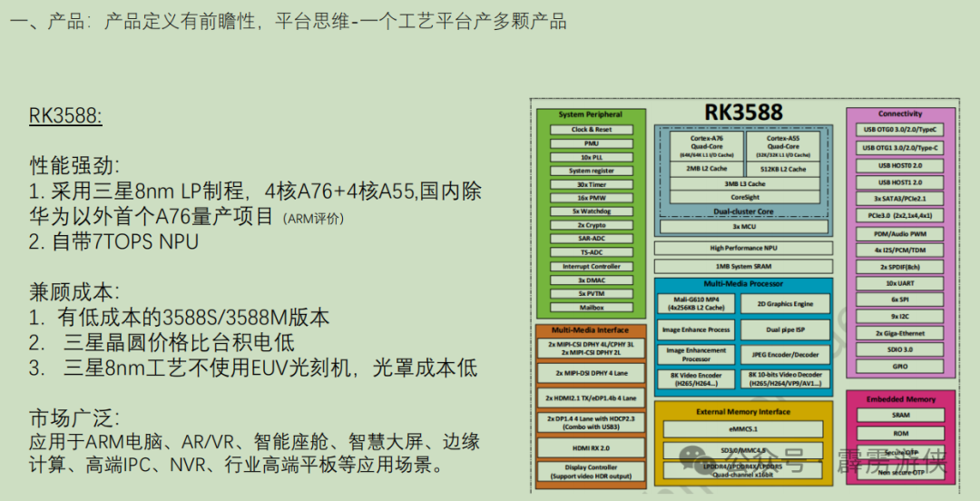This screenshot has height=501, width=980.
Task: Select the 'ROM' block in Embedded Memory
Action: pyautogui.click(x=901, y=434)
